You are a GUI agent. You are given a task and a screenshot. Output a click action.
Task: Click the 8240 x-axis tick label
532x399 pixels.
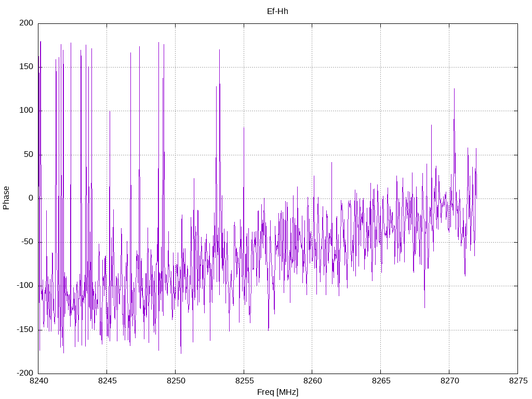tap(38, 381)
